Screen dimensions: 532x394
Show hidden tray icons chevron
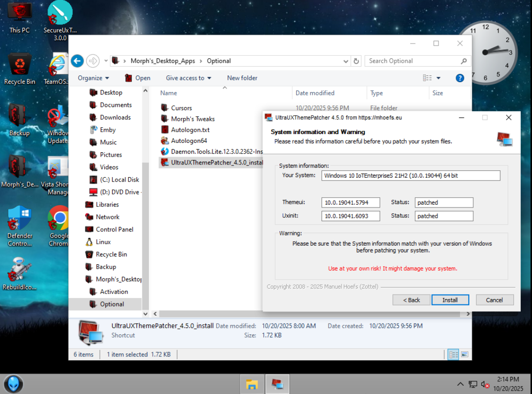(x=460, y=384)
